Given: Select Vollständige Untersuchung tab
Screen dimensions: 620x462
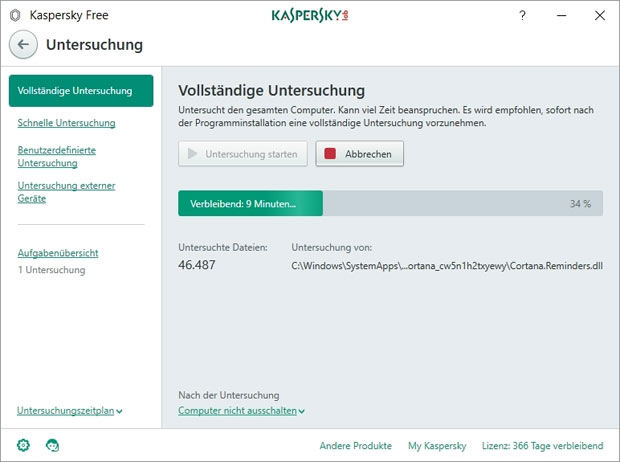Looking at the screenshot, I should pyautogui.click(x=81, y=91).
